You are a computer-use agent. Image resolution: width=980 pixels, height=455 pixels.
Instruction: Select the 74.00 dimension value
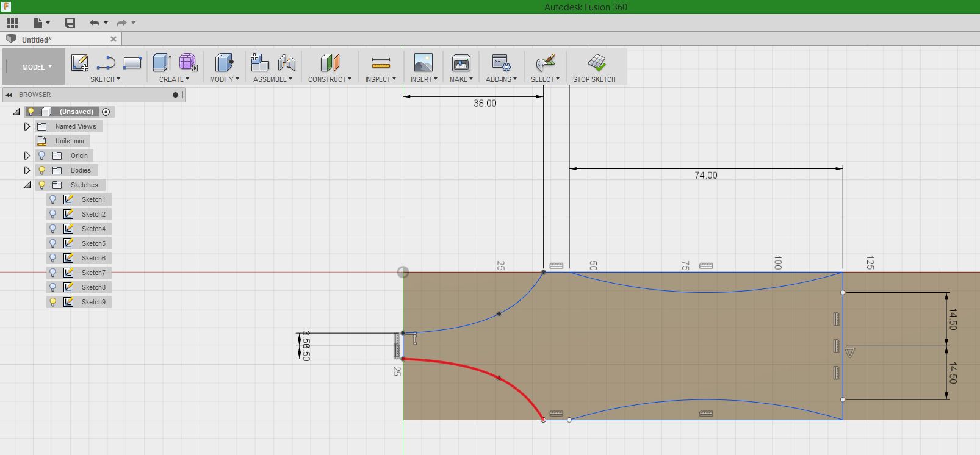(706, 176)
